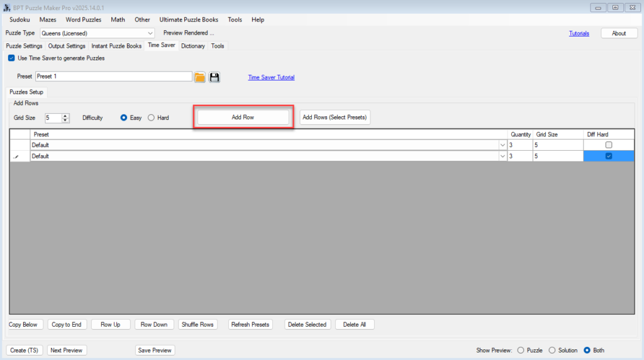This screenshot has width=644, height=360.
Task: Enable Use Time Saver to generate Puzzles
Action: click(11, 58)
